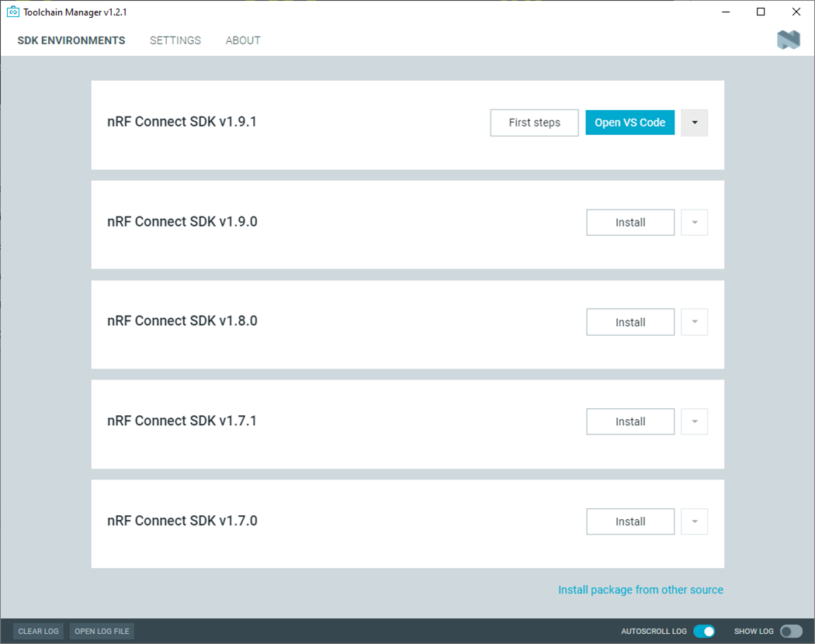This screenshot has height=644, width=815.
Task: Click OPEN LOG FILE in the status bar
Action: coord(101,631)
